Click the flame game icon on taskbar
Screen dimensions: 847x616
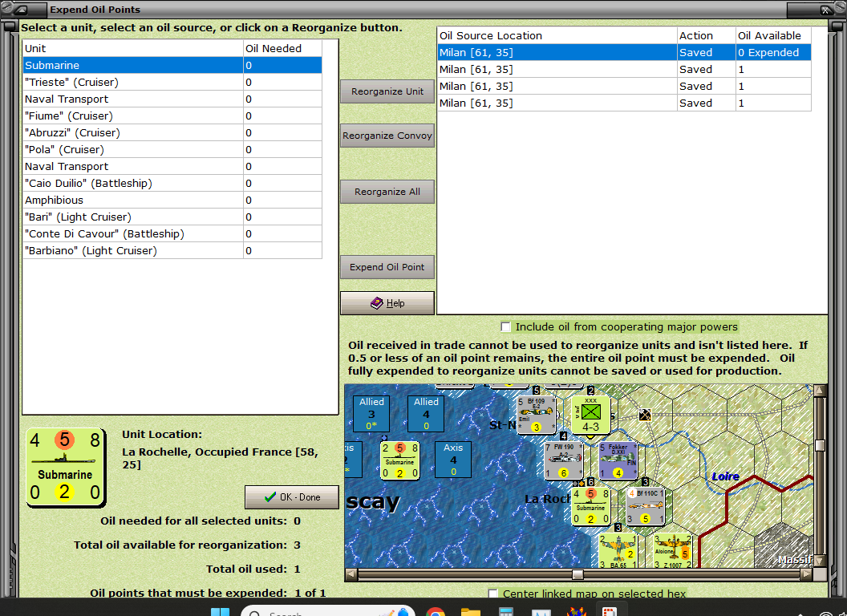(x=576, y=612)
